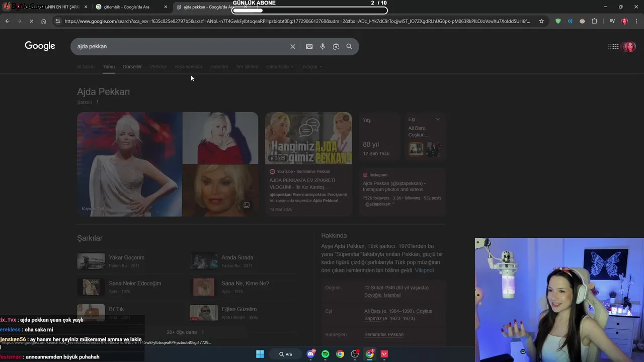Open the browser home page icon
This screenshot has height=362, width=644.
click(44, 21)
